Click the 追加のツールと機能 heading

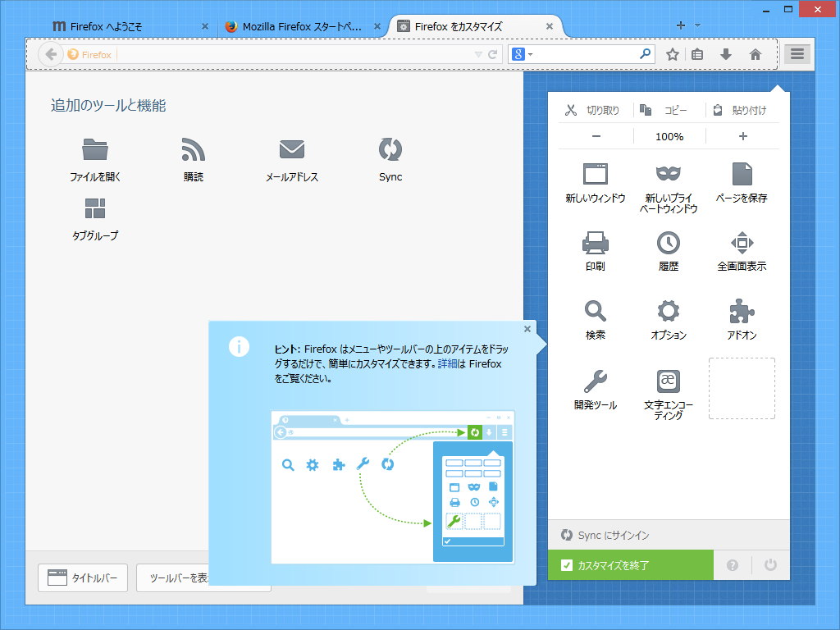108,106
